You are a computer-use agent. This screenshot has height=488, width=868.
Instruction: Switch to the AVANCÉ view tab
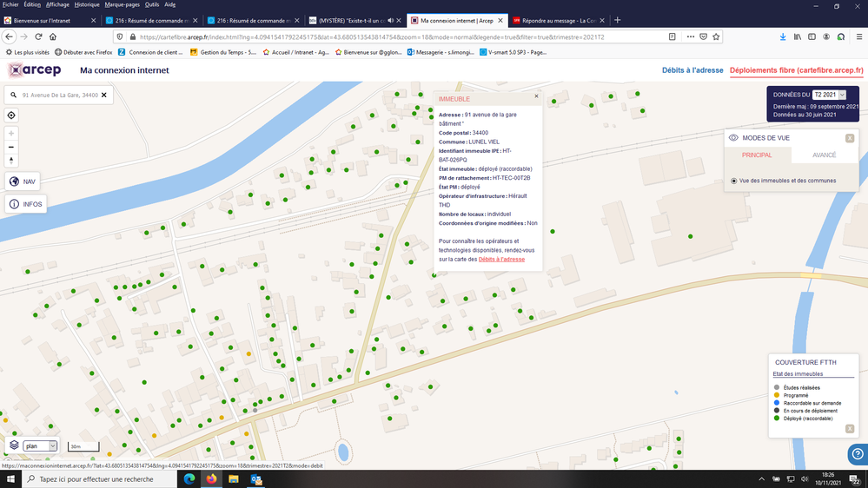[x=824, y=155]
